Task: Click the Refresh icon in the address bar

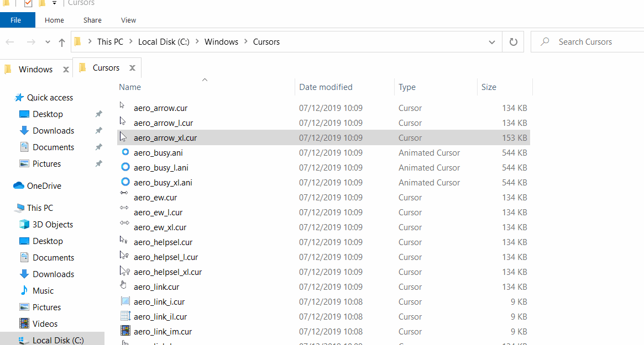Action: point(513,41)
